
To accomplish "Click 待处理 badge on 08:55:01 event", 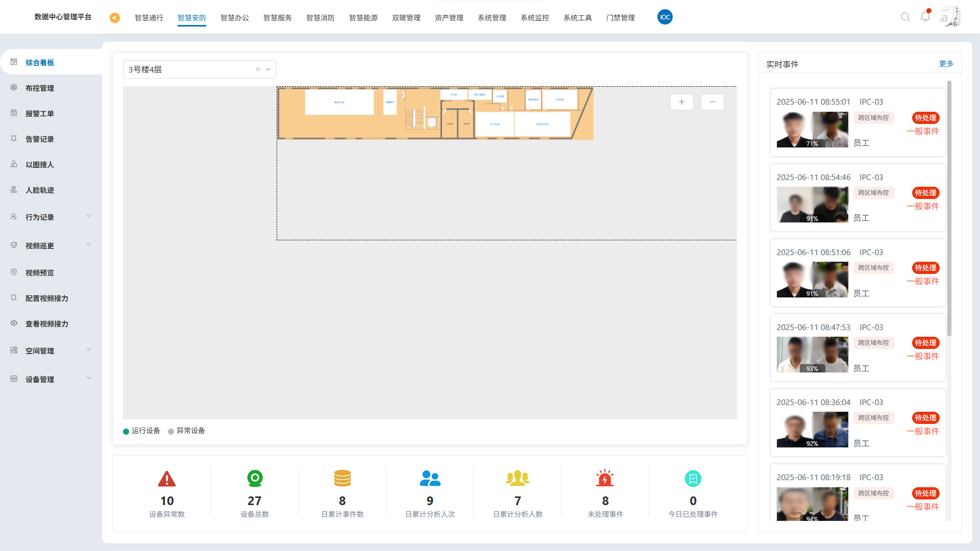I will pyautogui.click(x=925, y=118).
